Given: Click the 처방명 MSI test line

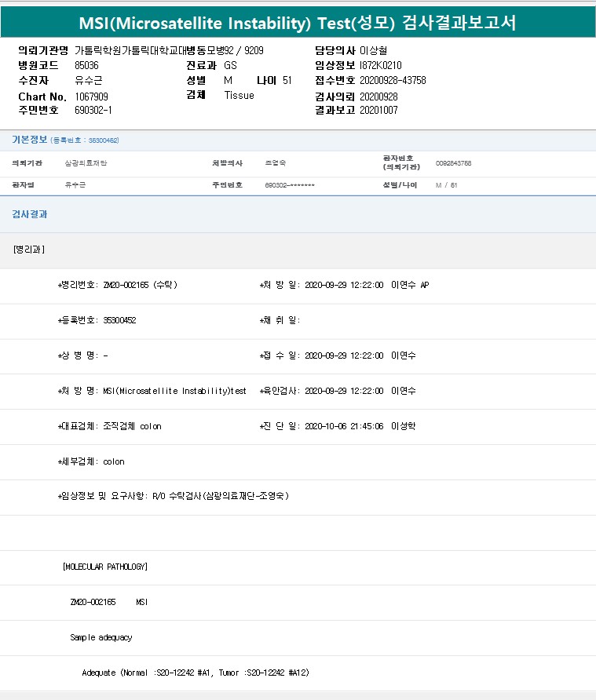Looking at the screenshot, I should [x=152, y=391].
